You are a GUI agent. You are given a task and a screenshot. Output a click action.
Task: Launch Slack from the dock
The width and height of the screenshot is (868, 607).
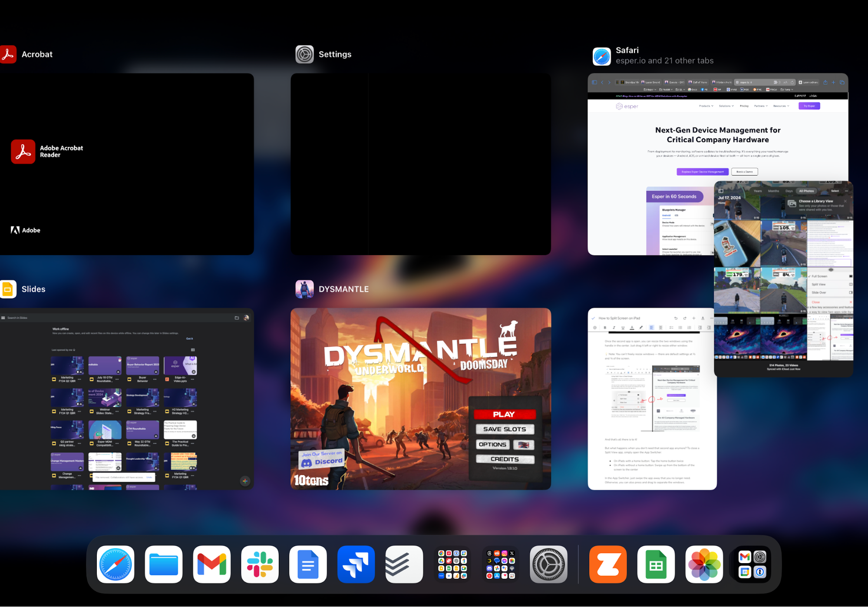[260, 564]
